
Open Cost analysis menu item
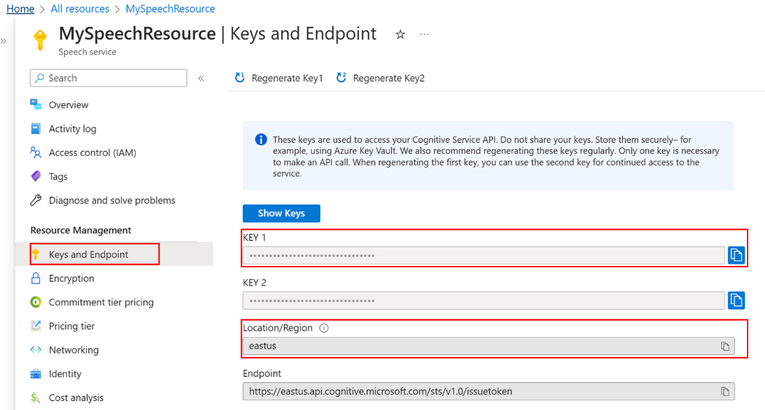(76, 398)
